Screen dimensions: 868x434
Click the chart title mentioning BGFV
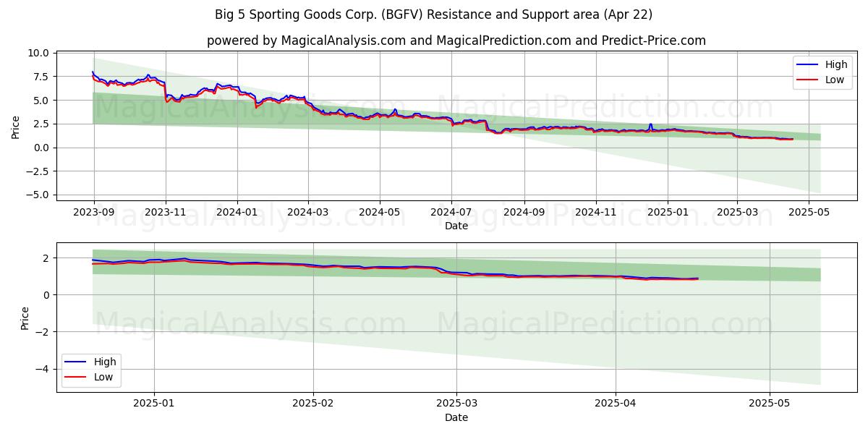(x=433, y=14)
